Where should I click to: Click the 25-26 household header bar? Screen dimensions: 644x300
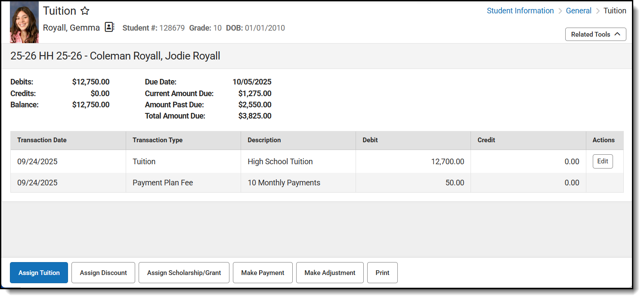115,56
